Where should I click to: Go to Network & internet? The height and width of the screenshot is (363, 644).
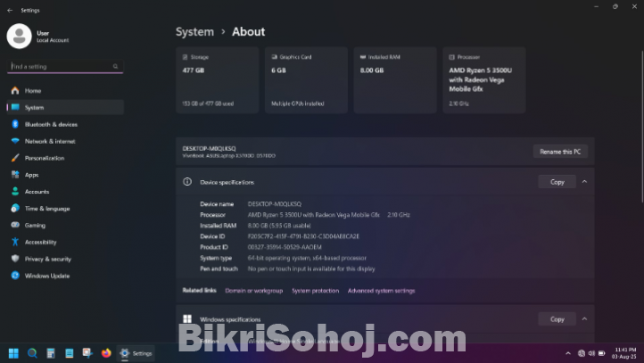pyautogui.click(x=66, y=141)
